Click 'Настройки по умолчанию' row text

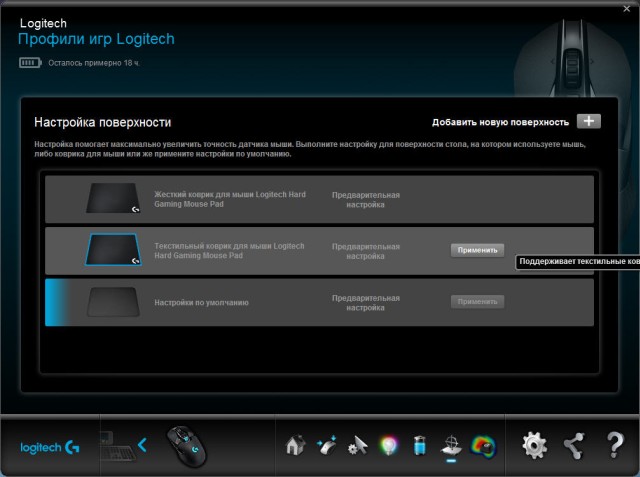pyautogui.click(x=201, y=303)
